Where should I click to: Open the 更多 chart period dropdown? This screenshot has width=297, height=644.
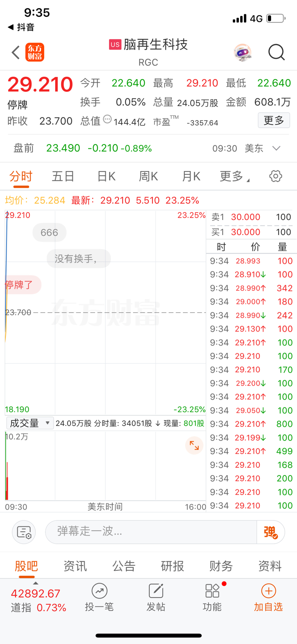234,177
